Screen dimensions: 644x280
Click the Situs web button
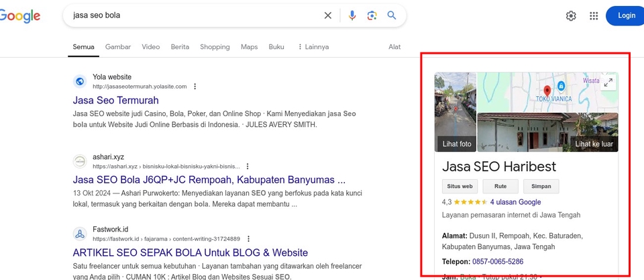(460, 186)
